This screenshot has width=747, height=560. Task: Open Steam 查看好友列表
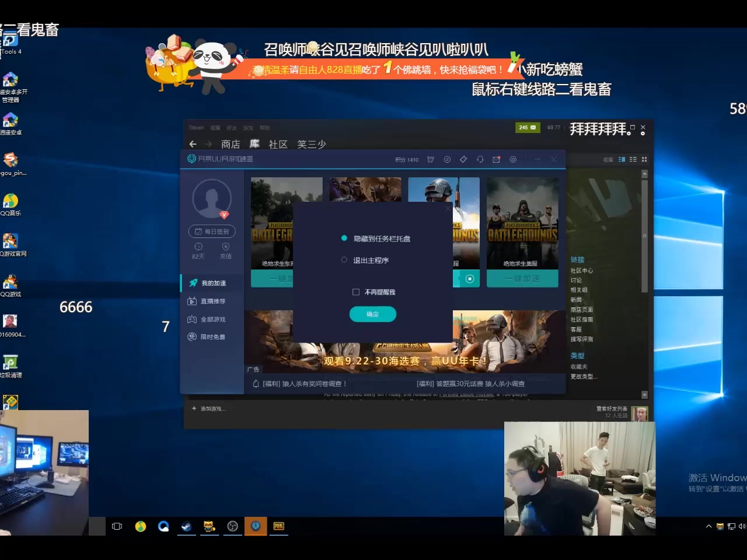[x=612, y=408]
